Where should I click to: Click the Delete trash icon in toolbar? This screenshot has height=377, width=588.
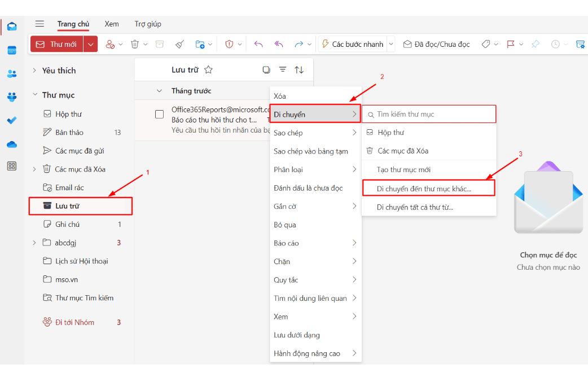[135, 44]
